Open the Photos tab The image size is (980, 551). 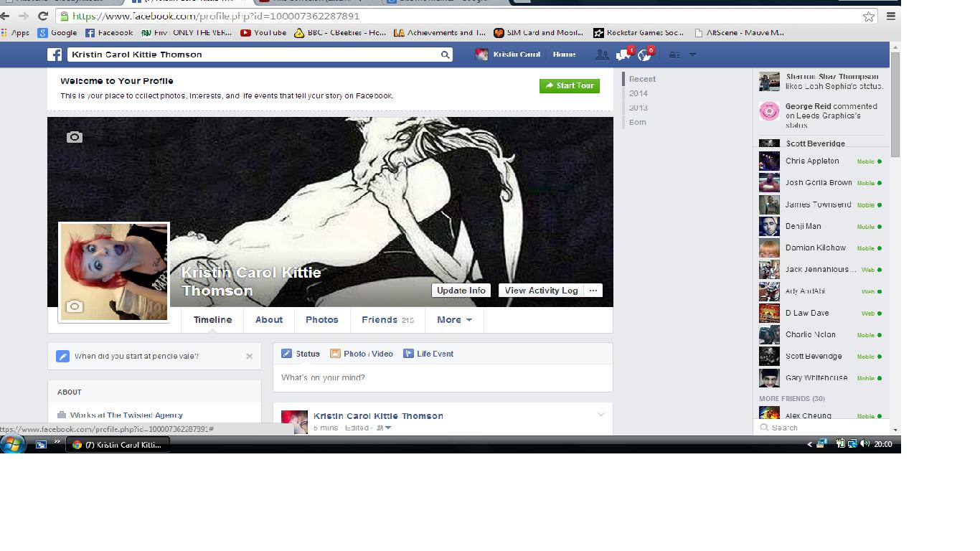[322, 320]
